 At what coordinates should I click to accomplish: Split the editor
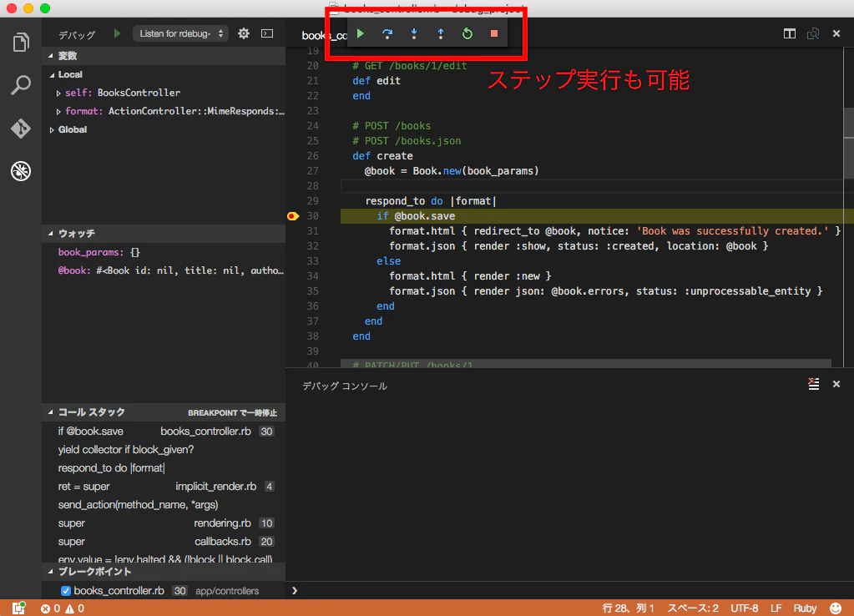(x=789, y=33)
